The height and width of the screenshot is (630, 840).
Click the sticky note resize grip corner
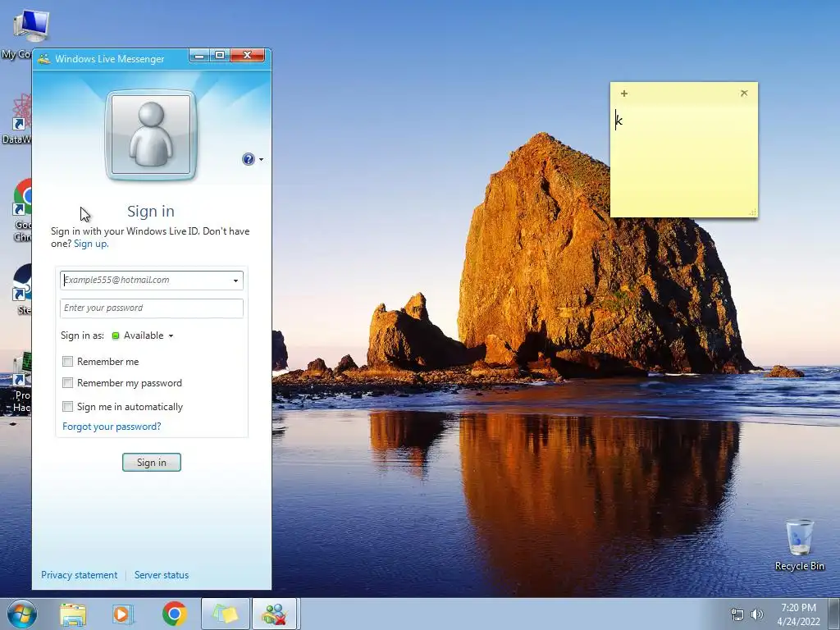coord(753,212)
